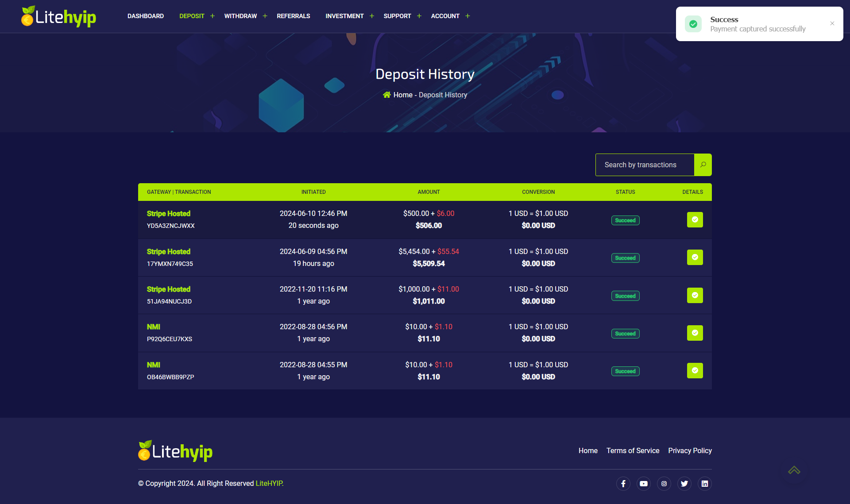Click the LiteHYIP logo in the header
Image resolution: width=850 pixels, height=504 pixels.
point(58,17)
